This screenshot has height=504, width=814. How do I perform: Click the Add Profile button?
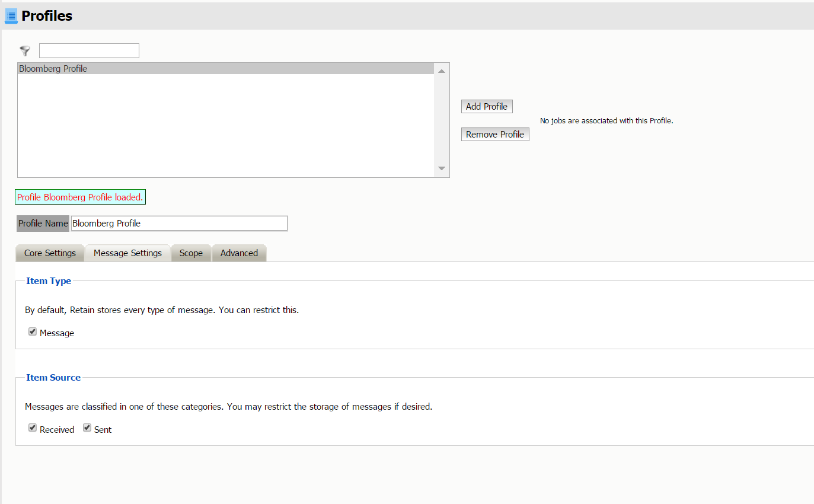tap(487, 107)
